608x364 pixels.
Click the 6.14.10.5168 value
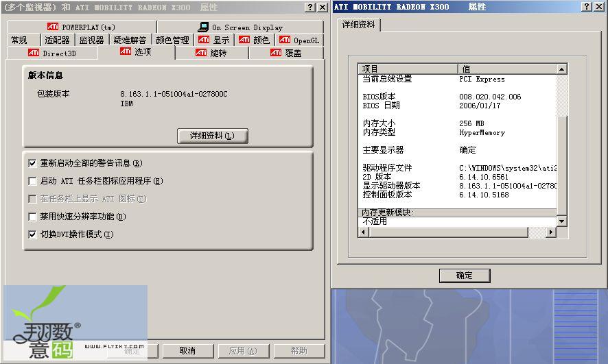coord(484,195)
